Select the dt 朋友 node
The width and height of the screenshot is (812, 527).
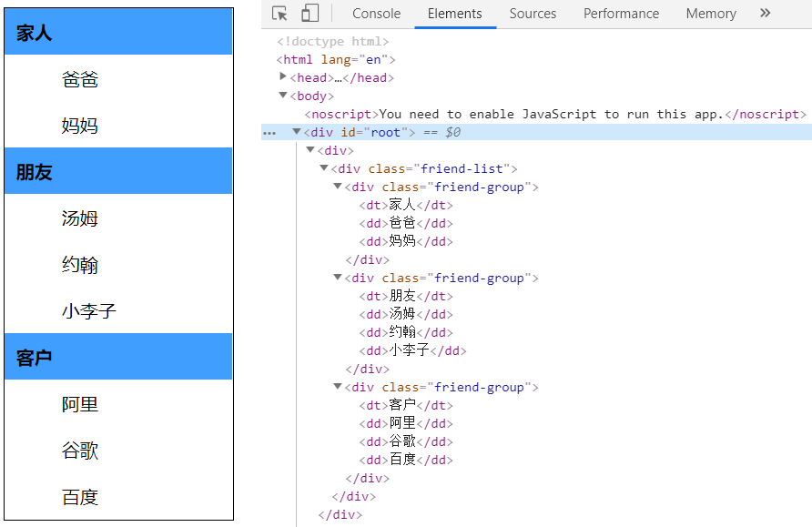point(406,296)
